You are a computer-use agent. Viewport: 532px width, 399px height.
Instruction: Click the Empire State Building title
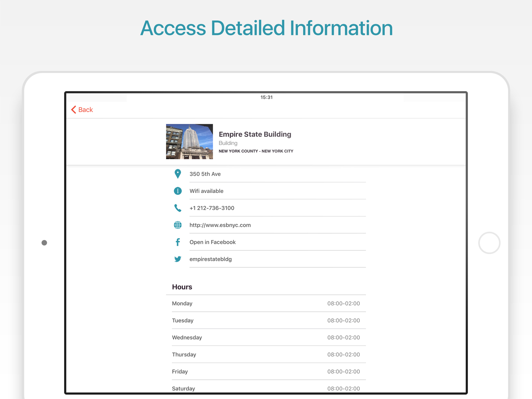click(255, 134)
